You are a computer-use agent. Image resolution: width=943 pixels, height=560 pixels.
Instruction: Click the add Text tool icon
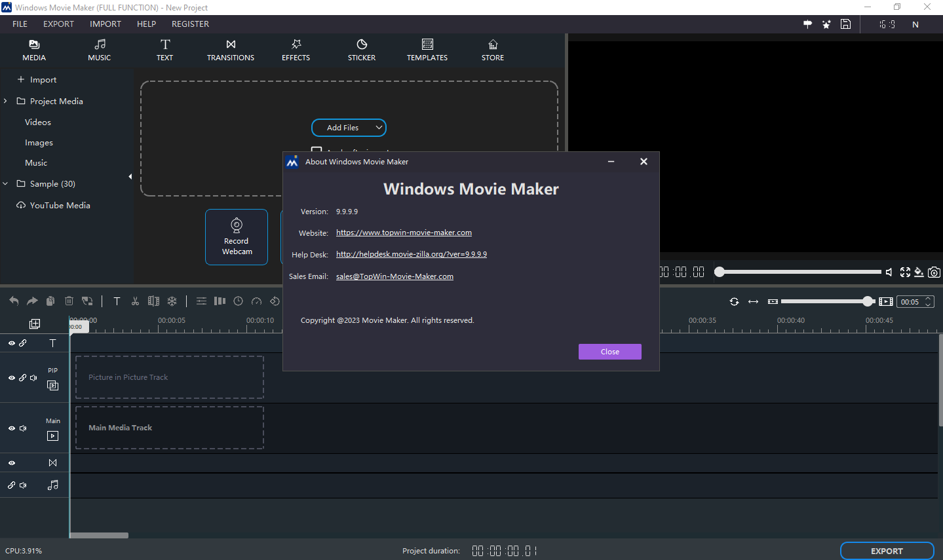[117, 301]
